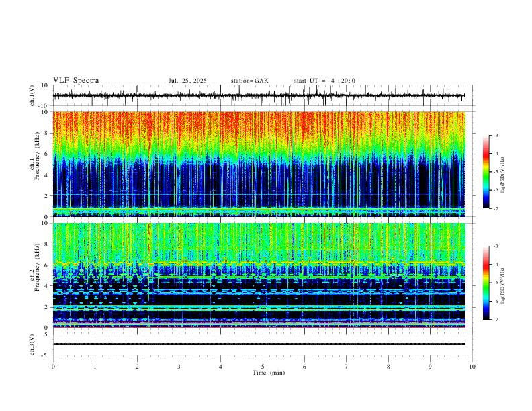Click the ch.3 voltage trace band
The width and height of the screenshot is (532, 411).
[259, 344]
